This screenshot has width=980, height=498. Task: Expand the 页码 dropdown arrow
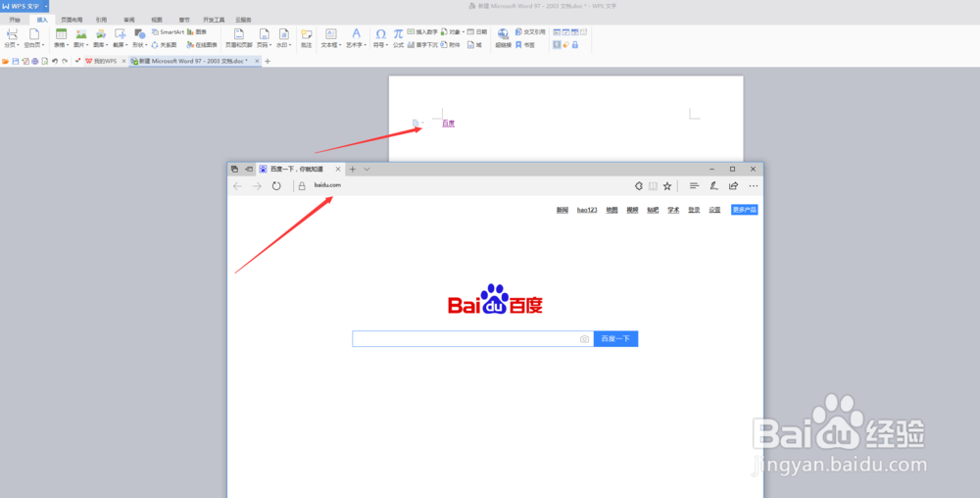(270, 45)
